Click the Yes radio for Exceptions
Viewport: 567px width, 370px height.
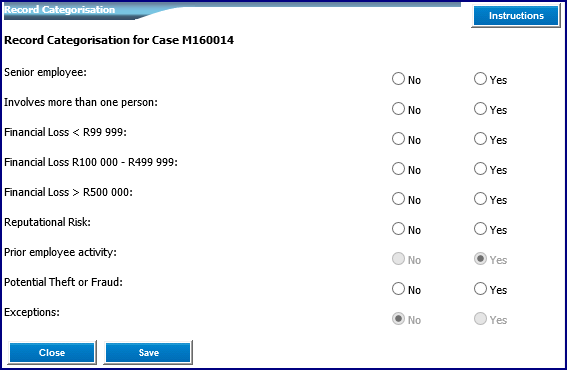(480, 319)
